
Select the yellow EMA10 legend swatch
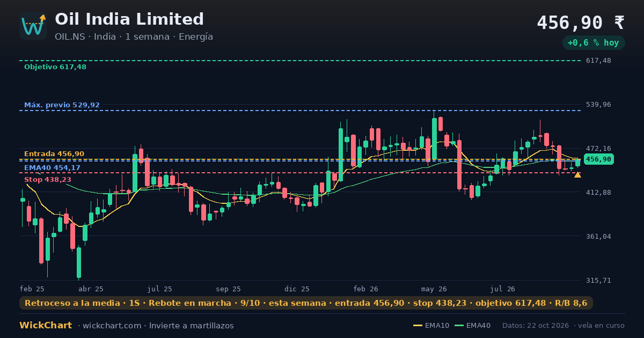[x=418, y=326]
